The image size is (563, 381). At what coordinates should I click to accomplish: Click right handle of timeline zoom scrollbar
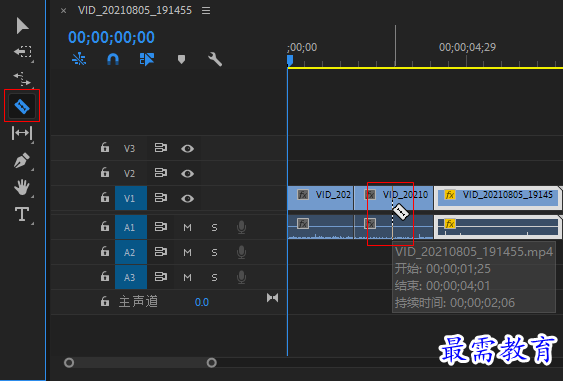click(x=212, y=363)
